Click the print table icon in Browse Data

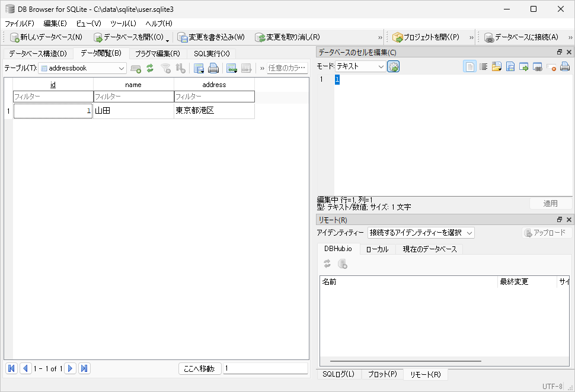(x=213, y=68)
